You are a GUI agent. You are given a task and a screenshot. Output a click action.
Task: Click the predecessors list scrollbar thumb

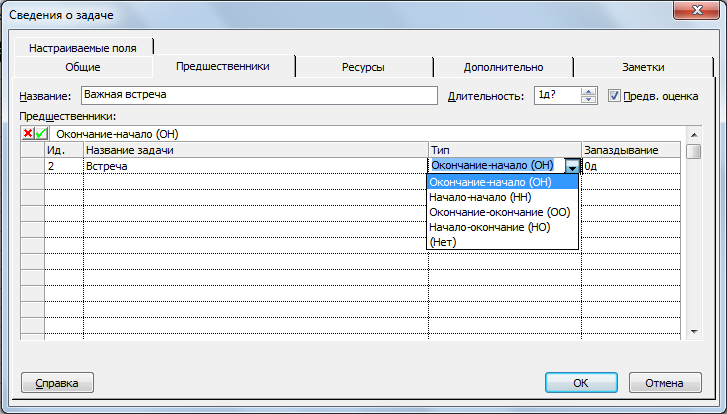point(694,152)
